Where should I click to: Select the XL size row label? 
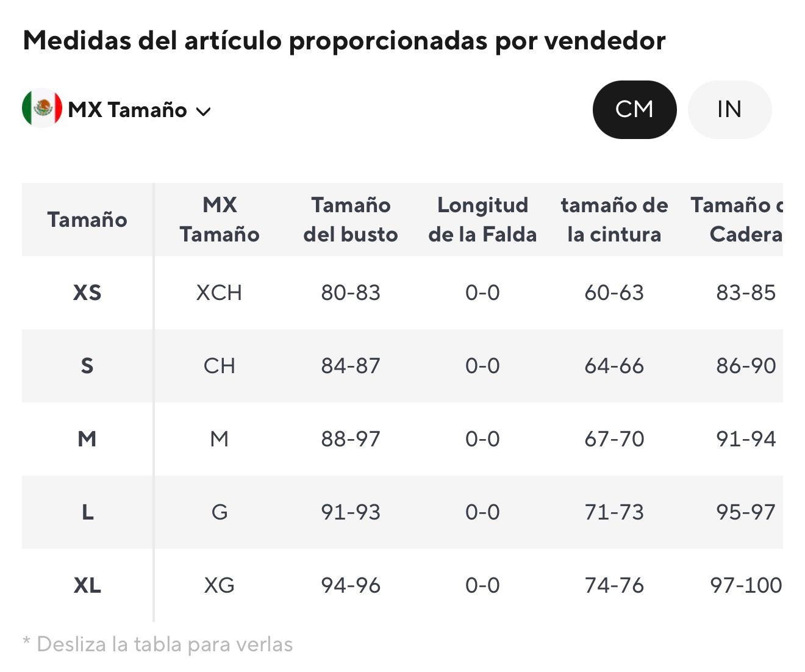click(87, 585)
